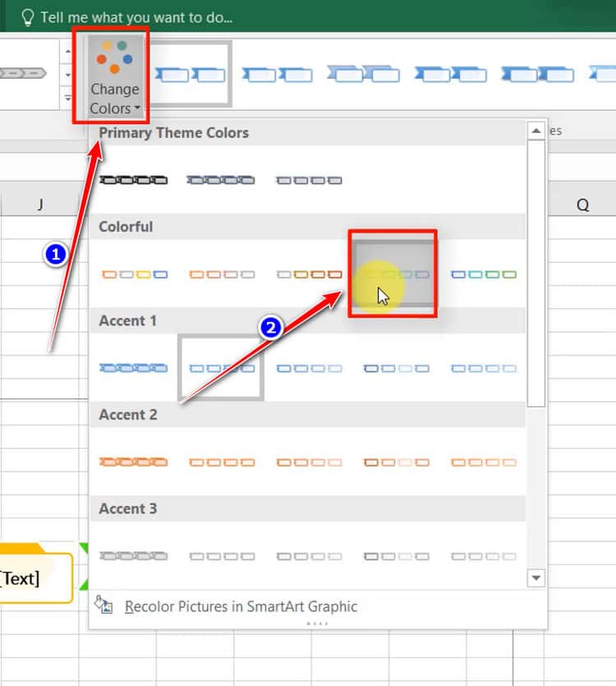Choose highlighted fourth Colorful swatch

(393, 274)
